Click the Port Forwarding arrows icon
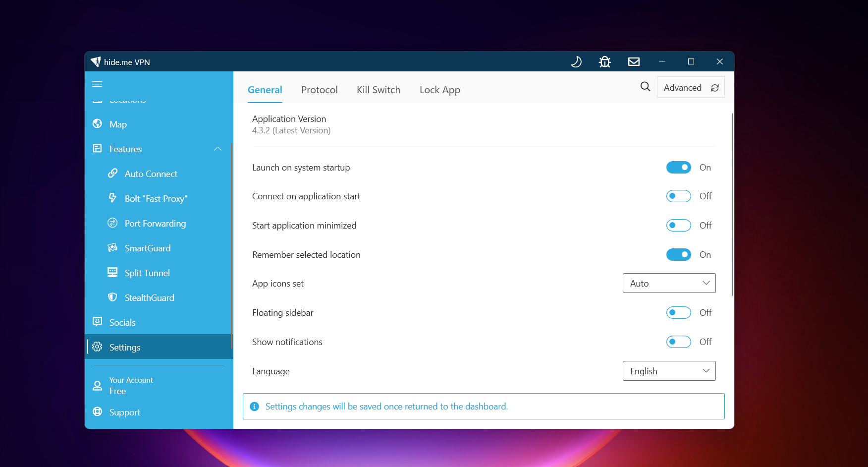The height and width of the screenshot is (467, 868). tap(113, 223)
